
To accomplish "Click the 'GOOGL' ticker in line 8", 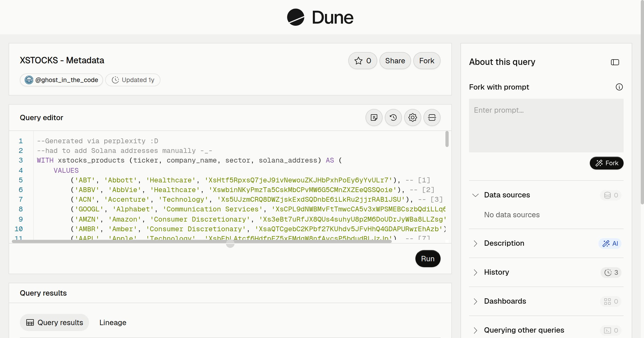I will click(89, 209).
